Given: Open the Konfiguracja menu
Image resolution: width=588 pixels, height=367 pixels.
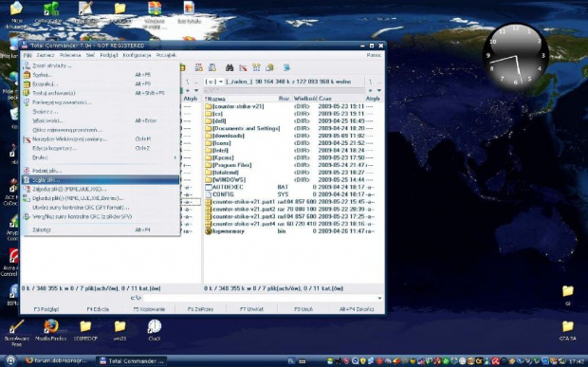Looking at the screenshot, I should click(x=137, y=55).
